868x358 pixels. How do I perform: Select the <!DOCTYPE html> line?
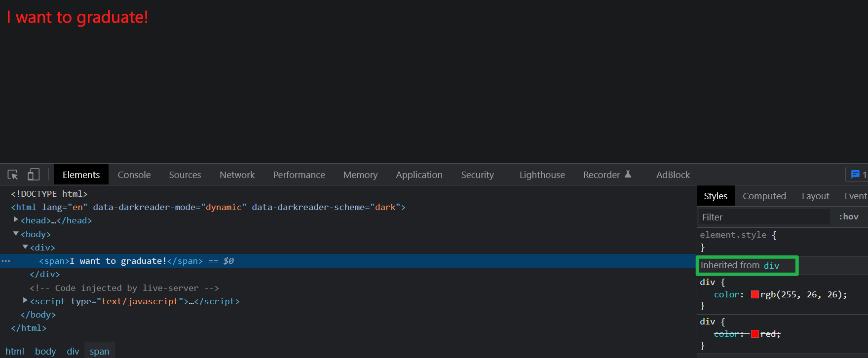[49, 194]
